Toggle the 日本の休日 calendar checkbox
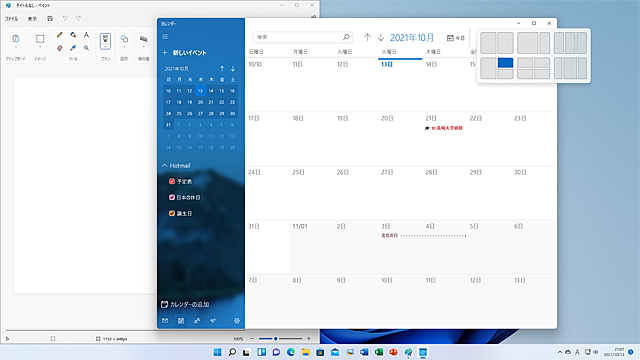Screen dimensions: 640x360 pos(172,197)
